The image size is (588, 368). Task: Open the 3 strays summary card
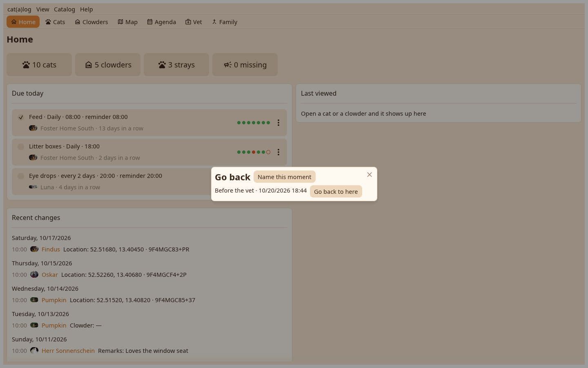176,65
